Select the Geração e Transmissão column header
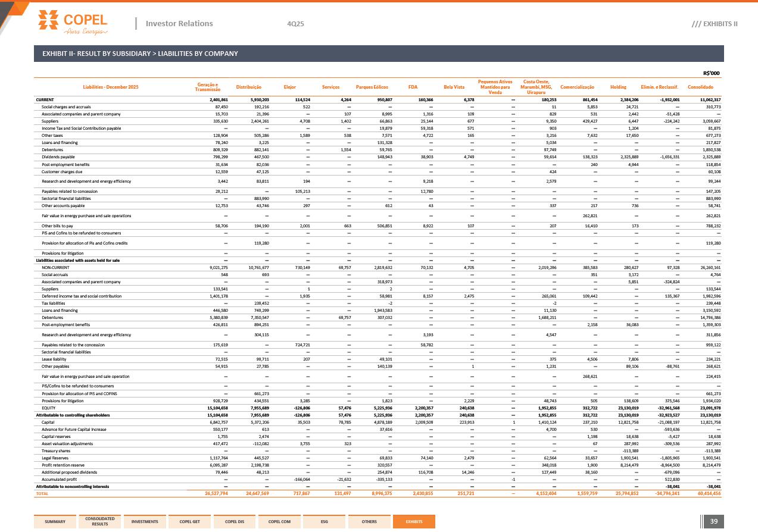This screenshot has height=532, width=758. coord(208,87)
